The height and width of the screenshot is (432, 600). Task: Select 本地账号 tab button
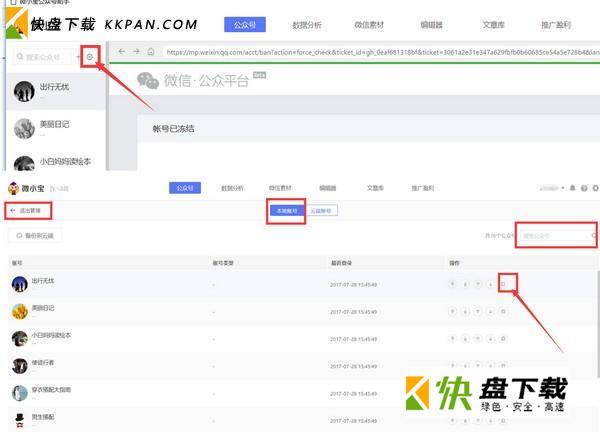[287, 210]
